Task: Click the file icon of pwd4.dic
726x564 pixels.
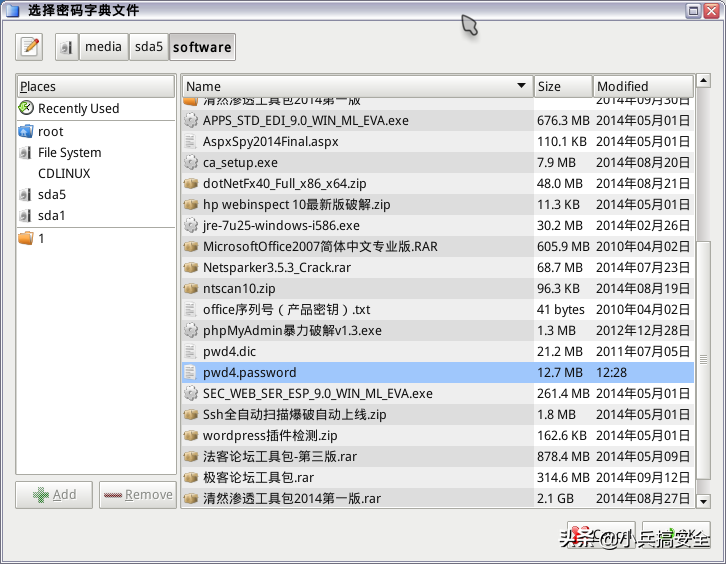Action: tap(190, 351)
